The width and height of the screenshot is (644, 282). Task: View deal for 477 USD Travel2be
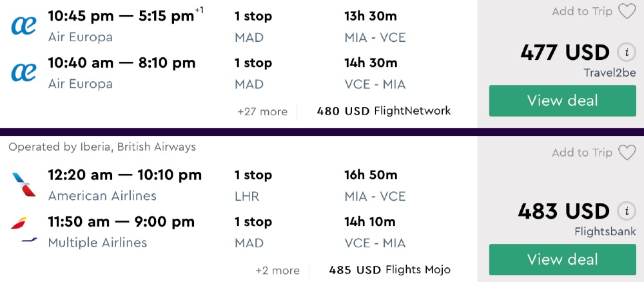[x=562, y=100]
